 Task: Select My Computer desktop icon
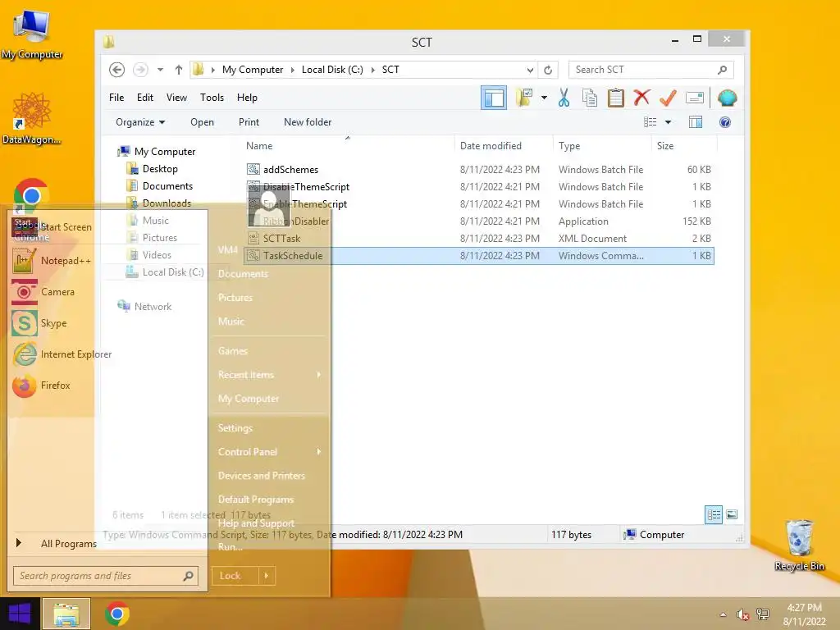pyautogui.click(x=32, y=34)
